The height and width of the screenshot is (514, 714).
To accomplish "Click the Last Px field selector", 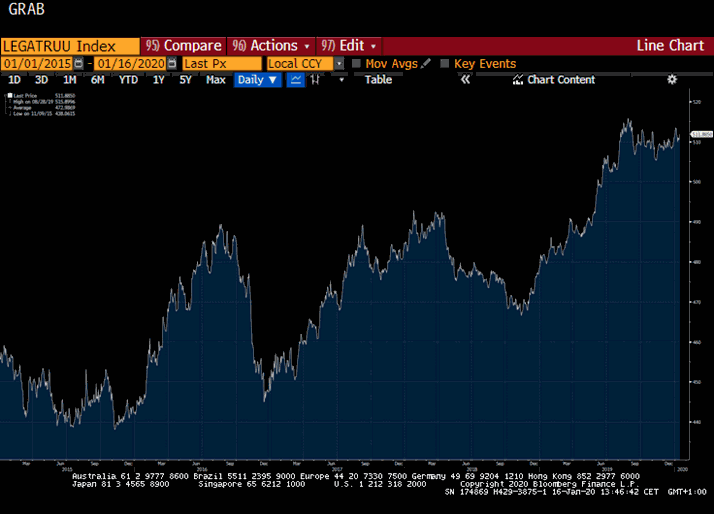I will (x=221, y=63).
